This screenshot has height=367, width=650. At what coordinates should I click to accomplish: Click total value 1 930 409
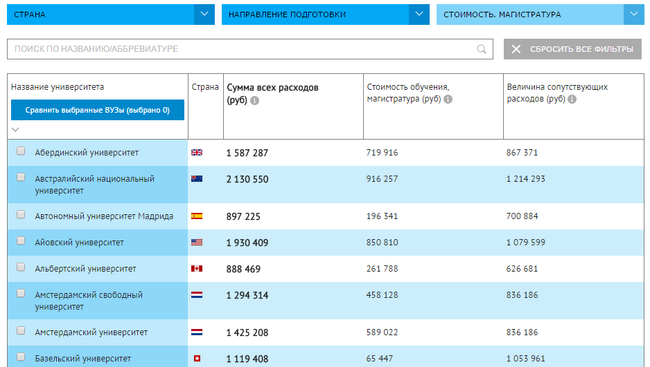coord(247,243)
